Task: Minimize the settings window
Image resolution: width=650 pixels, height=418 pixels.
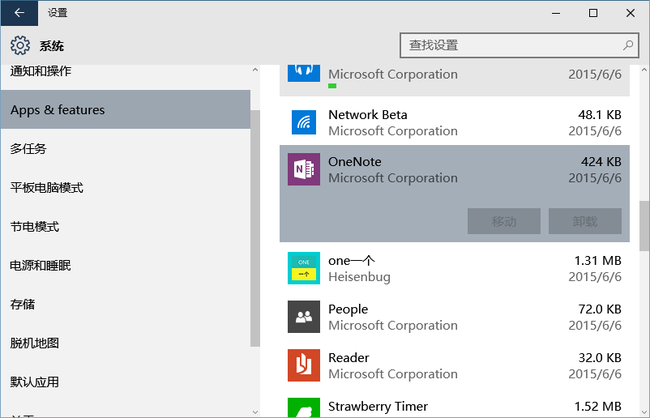Action: pos(556,13)
